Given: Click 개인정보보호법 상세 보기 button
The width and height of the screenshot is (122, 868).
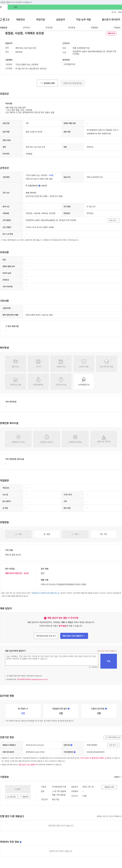Looking at the screenshot, I should pos(46,636).
